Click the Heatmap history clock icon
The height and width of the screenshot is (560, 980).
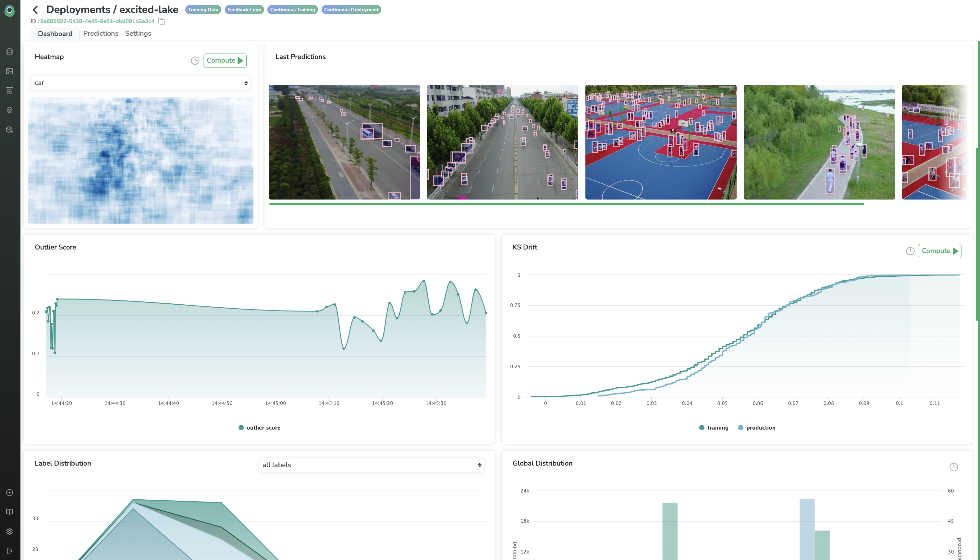tap(195, 61)
